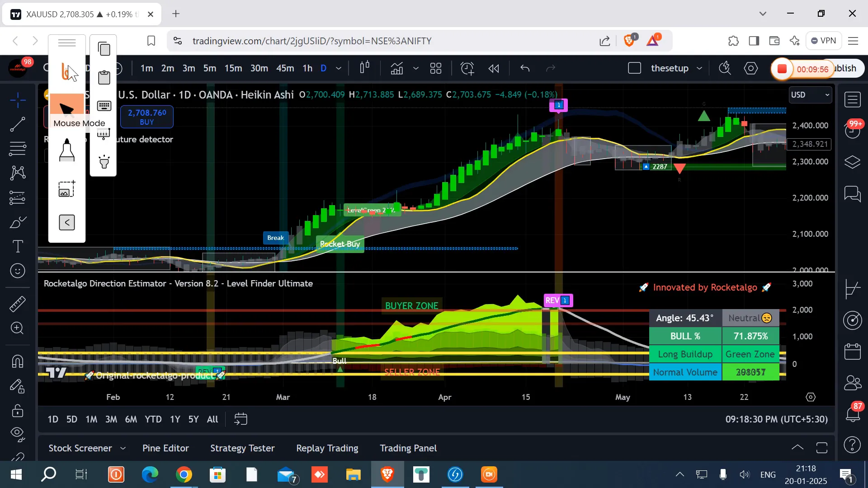Viewport: 868px width, 488px height.
Task: Open the emoji stickers tool
Action: [17, 270]
